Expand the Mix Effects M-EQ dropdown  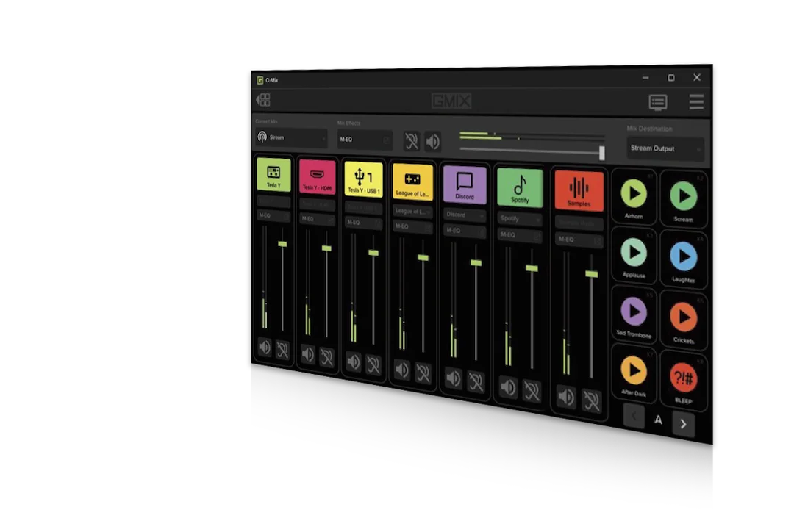tap(365, 140)
